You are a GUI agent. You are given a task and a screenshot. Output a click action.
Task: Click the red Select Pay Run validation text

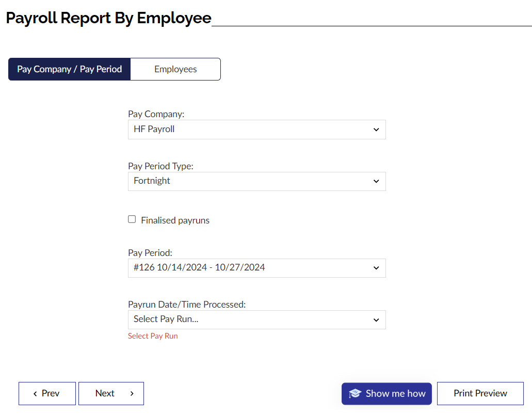[x=153, y=336]
